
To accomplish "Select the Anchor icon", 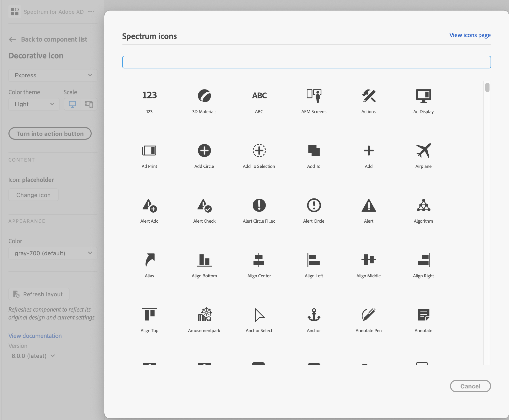I will [x=314, y=318].
